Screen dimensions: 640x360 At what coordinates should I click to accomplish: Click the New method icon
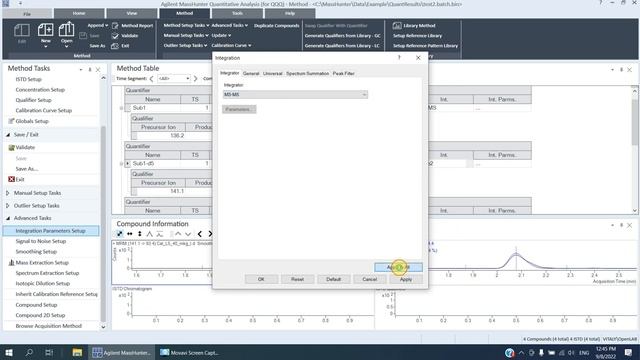point(45,30)
